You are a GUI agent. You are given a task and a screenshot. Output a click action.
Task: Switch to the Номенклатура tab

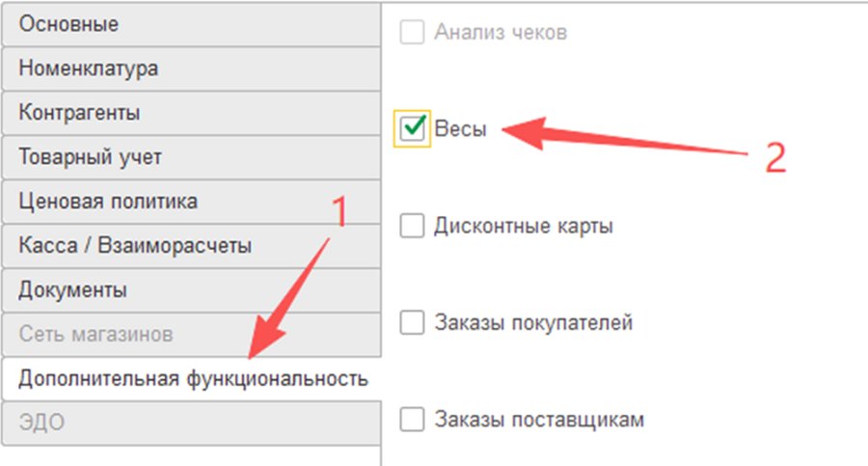191,69
